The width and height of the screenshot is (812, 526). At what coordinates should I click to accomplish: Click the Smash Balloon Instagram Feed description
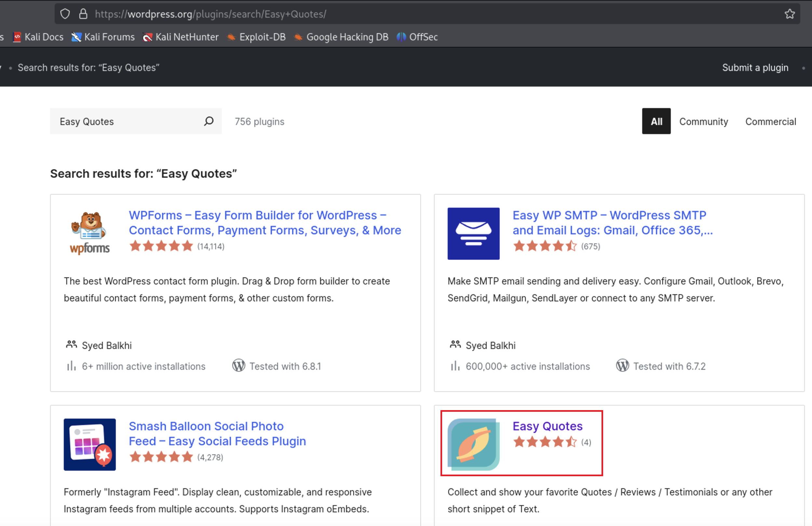pos(218,500)
